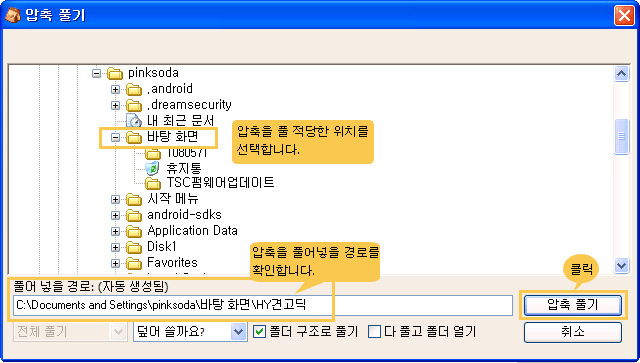Select the 시작 메뉴 tree label
640x363 pixels.
pos(173,199)
